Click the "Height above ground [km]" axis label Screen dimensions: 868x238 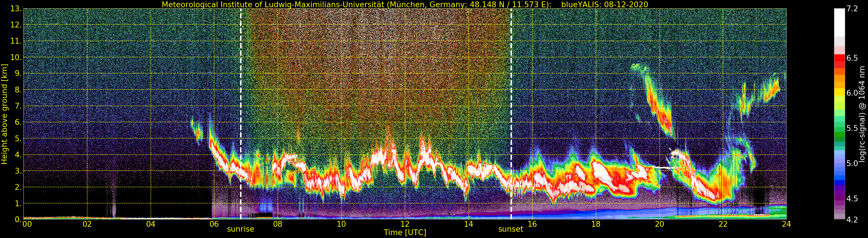pos(4,114)
